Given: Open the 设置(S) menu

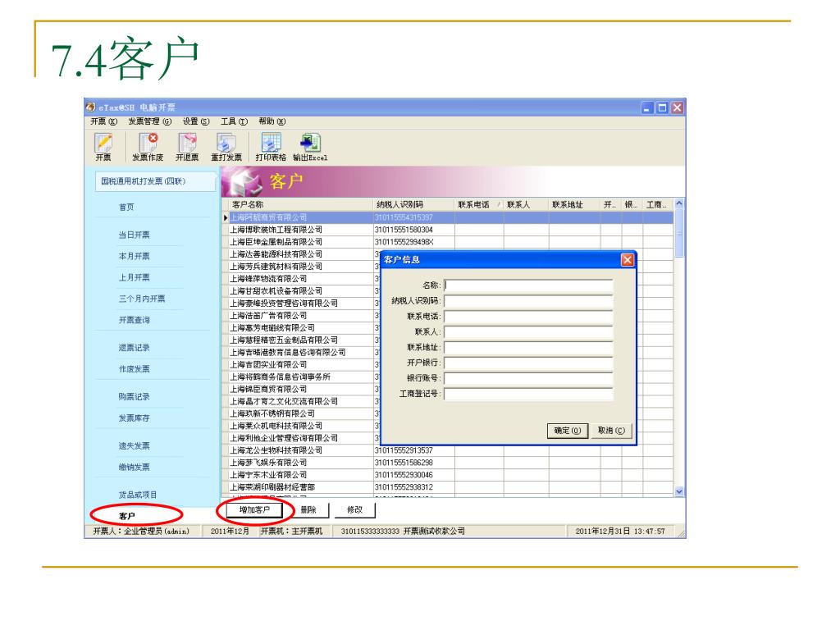Looking at the screenshot, I should click(x=195, y=121).
